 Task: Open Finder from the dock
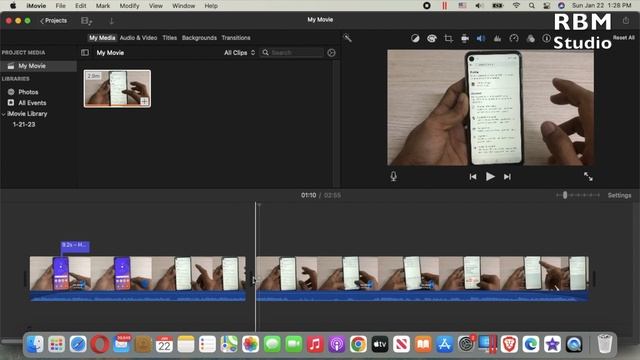35,344
